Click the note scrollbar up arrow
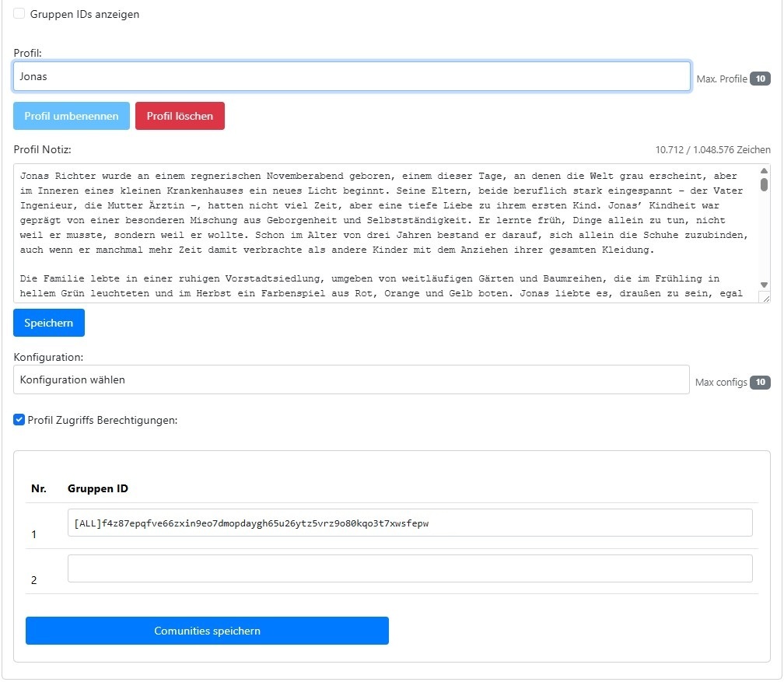Screen dimensions: 784x682 [764, 171]
